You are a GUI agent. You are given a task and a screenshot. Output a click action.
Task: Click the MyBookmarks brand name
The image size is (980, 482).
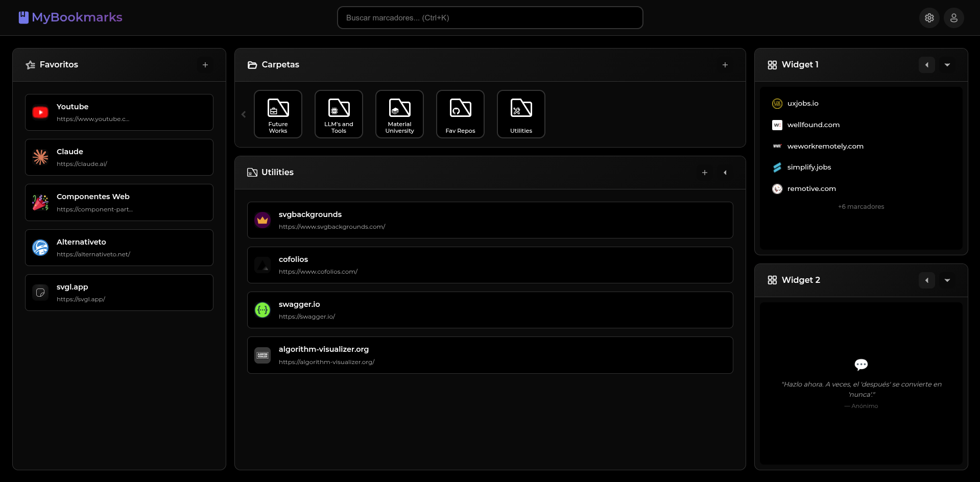(x=77, y=17)
